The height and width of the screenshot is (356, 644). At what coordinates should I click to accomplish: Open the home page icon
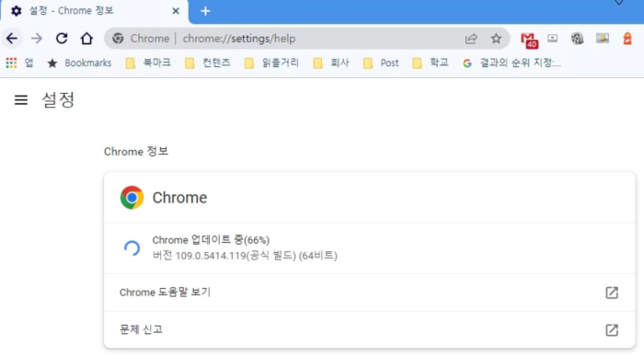[86, 39]
